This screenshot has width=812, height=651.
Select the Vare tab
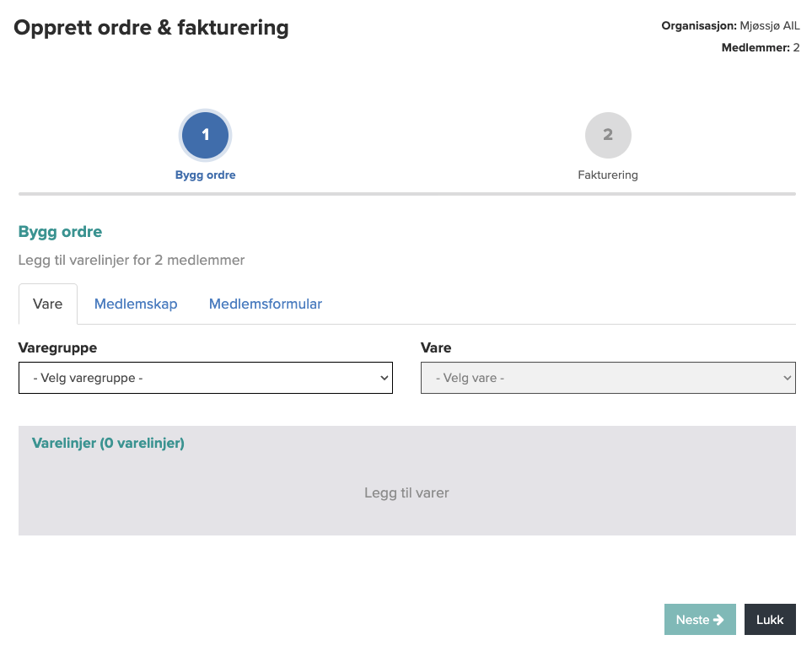point(48,304)
